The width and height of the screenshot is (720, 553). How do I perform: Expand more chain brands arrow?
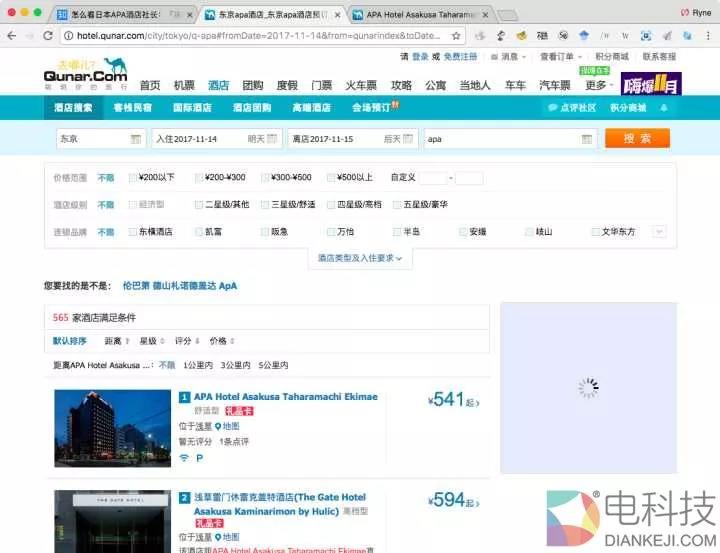pyautogui.click(x=658, y=231)
